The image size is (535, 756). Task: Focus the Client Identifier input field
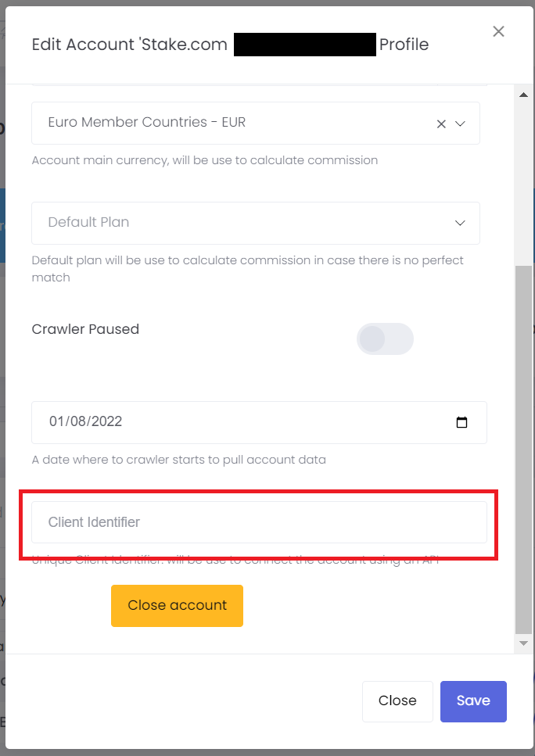[259, 523]
